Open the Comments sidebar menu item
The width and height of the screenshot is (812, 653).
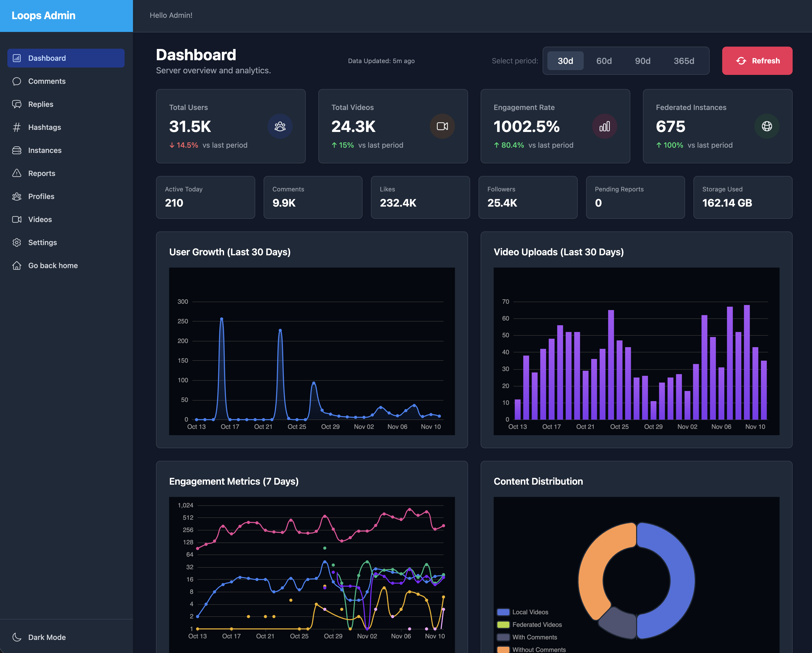[x=47, y=81]
